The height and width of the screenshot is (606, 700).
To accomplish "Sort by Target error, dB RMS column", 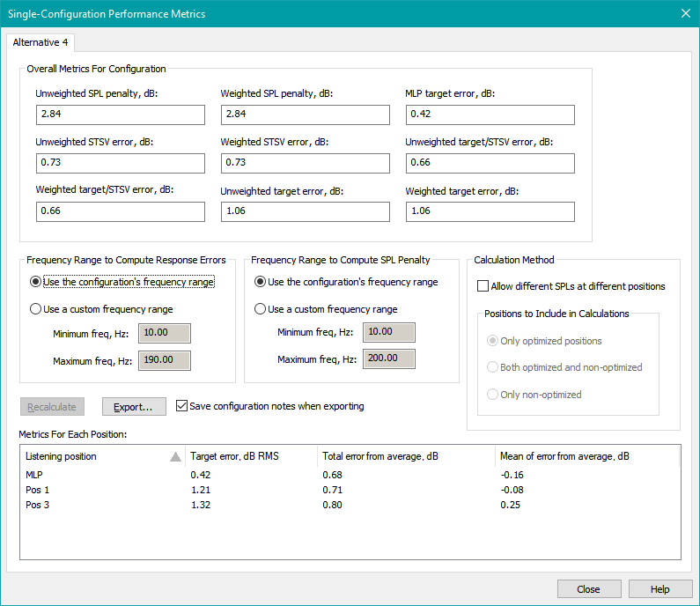I will tap(251, 456).
